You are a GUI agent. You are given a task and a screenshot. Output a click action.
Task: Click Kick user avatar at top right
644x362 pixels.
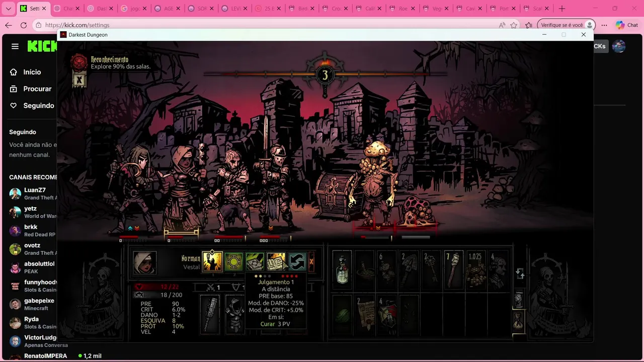(x=618, y=46)
